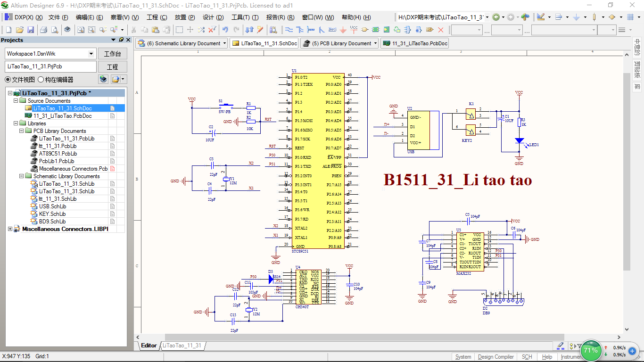Place a GND power port
This screenshot has width=644, height=362.
(x=343, y=30)
